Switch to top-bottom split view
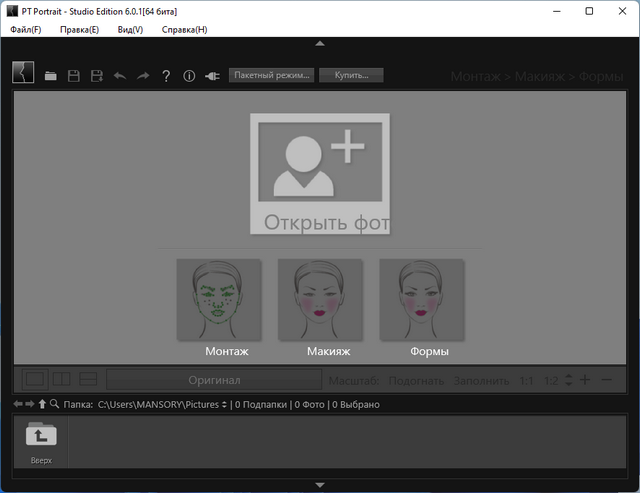640x493 pixels. (88, 379)
